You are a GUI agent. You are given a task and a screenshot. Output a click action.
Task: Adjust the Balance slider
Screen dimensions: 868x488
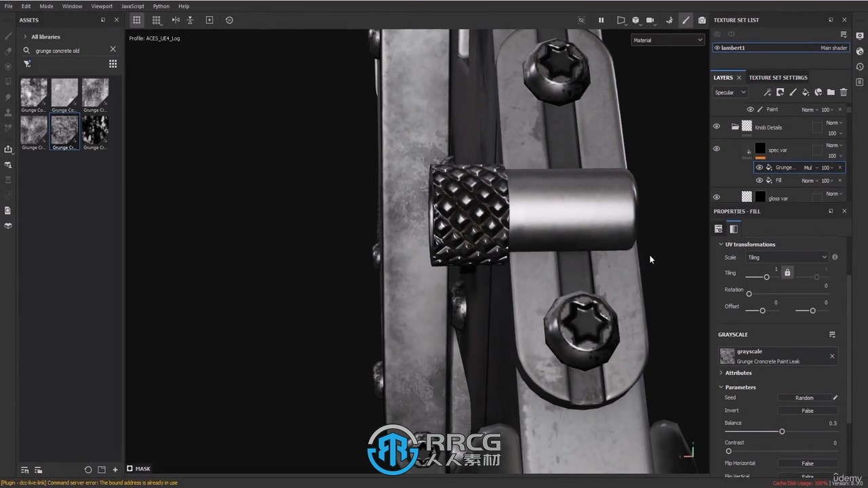click(x=782, y=432)
